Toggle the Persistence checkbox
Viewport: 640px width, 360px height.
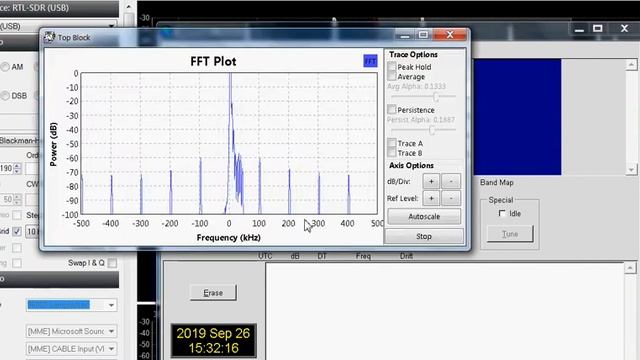click(392, 109)
